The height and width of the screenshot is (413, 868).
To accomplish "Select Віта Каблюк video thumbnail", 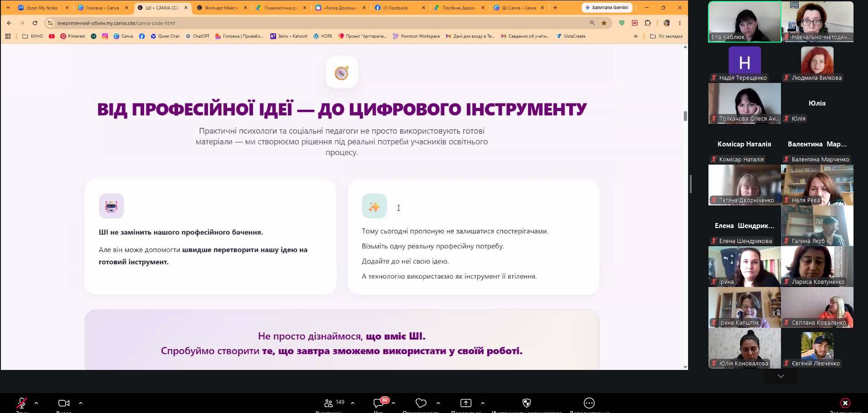I will point(745,22).
